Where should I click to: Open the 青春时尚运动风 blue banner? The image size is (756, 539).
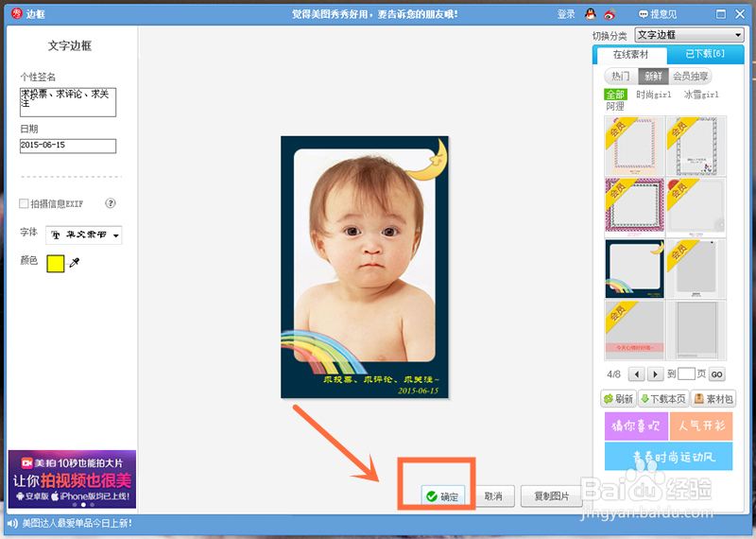click(x=668, y=456)
